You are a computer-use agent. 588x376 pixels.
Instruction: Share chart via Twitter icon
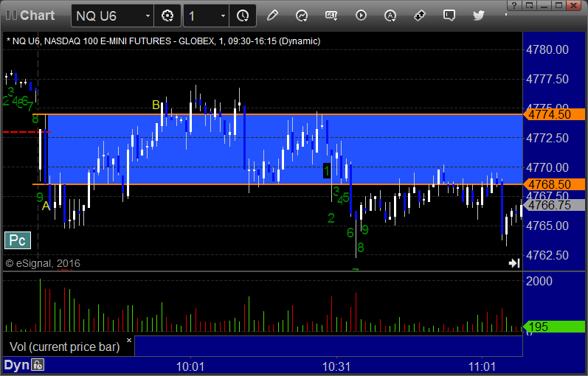point(479,15)
